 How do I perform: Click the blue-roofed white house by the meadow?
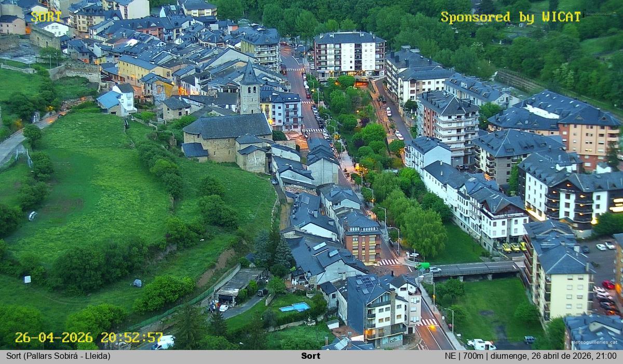[117, 100]
